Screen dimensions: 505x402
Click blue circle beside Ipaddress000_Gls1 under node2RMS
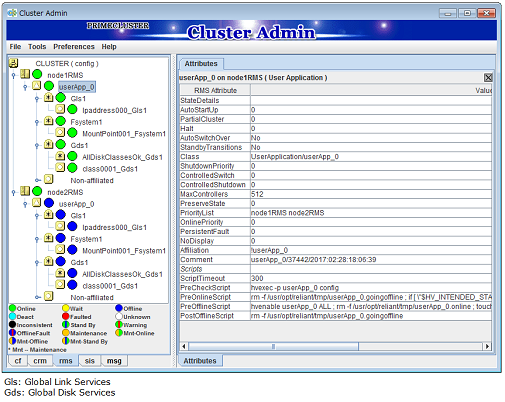coord(72,226)
